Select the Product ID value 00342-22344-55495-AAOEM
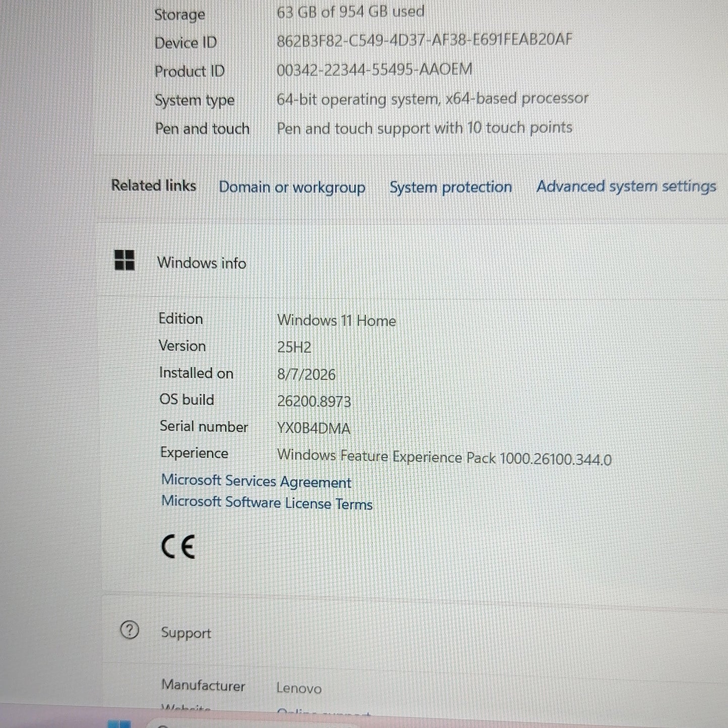728x728 pixels. [x=374, y=70]
